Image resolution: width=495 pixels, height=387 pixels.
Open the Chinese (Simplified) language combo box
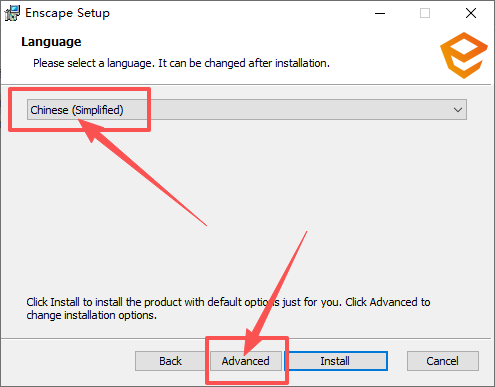coord(247,110)
